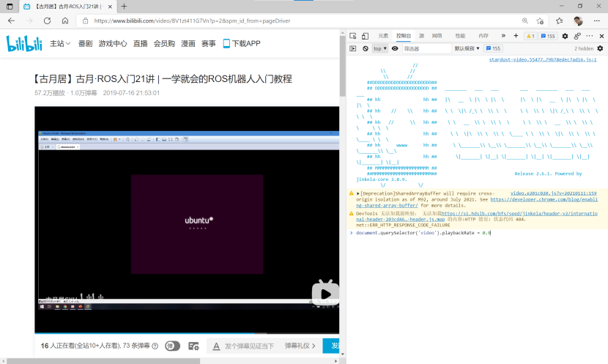
Task: Open DevTools settings gear icon
Action: point(565,36)
